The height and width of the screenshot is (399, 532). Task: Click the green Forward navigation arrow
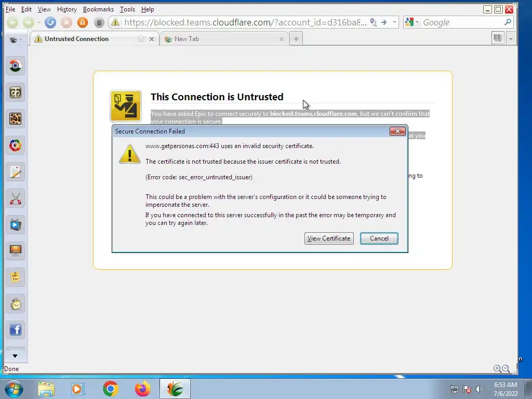29,22
